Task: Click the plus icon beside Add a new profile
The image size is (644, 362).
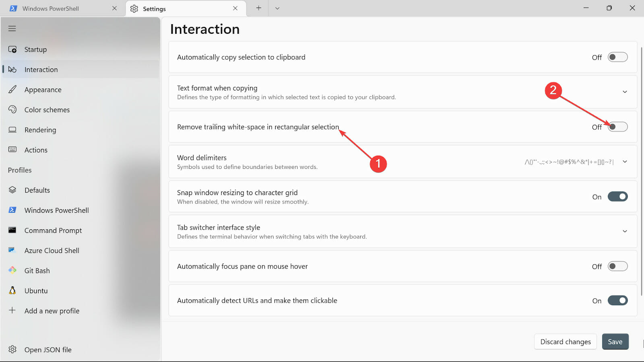Action: 12,311
